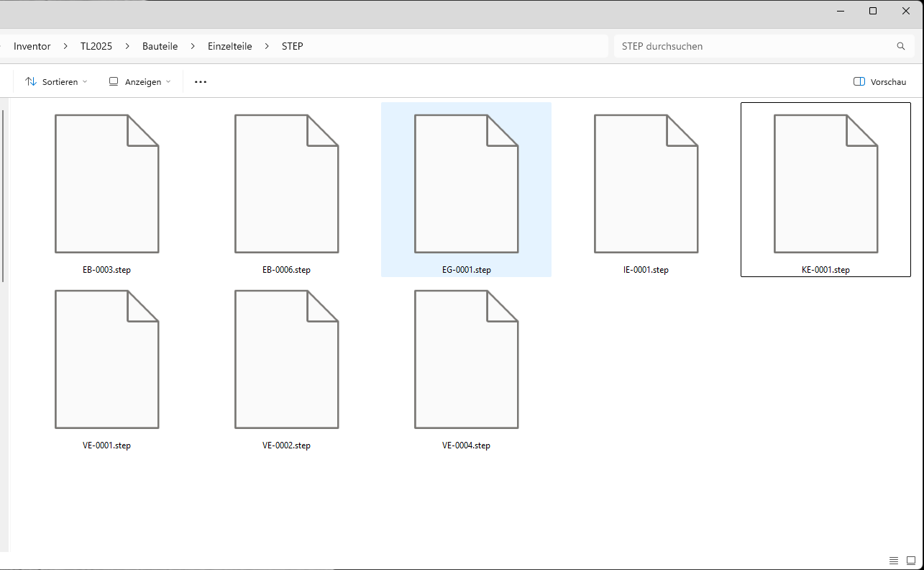
Task: Switch to large thumbnails view icon
Action: pyautogui.click(x=910, y=561)
